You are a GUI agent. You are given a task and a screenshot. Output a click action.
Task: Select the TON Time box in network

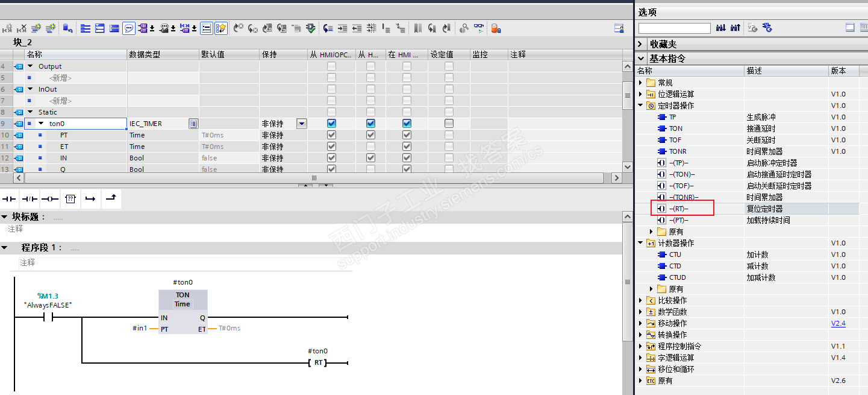(x=183, y=312)
